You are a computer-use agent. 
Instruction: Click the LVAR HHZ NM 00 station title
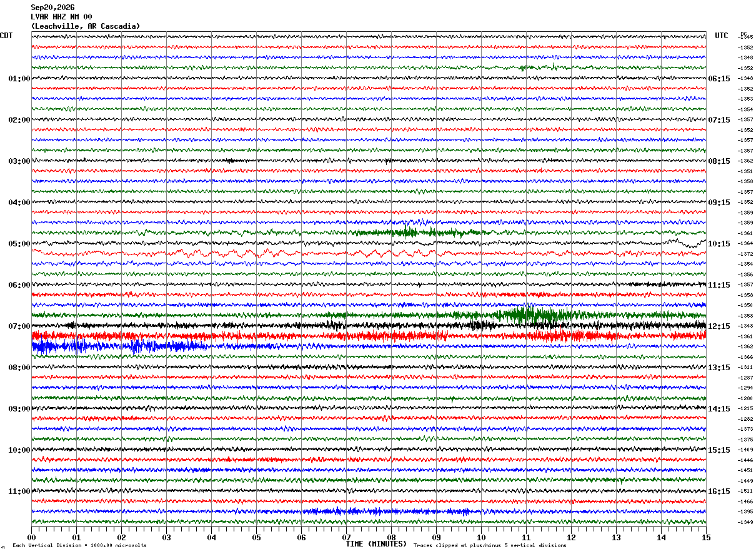click(x=61, y=17)
